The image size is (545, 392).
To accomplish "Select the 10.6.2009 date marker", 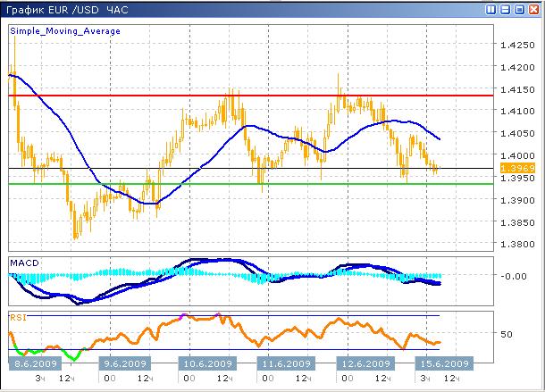I will tap(205, 364).
